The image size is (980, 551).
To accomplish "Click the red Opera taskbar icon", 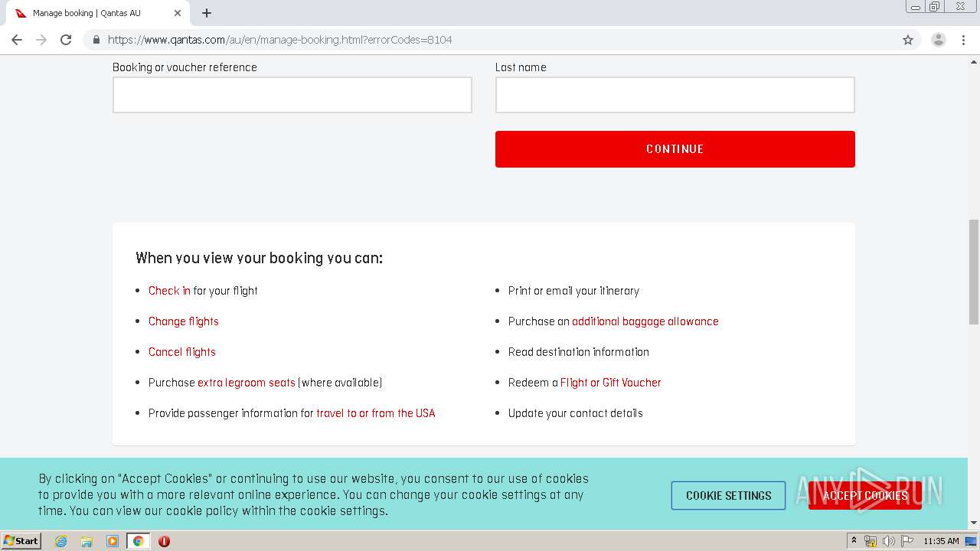I will [164, 541].
